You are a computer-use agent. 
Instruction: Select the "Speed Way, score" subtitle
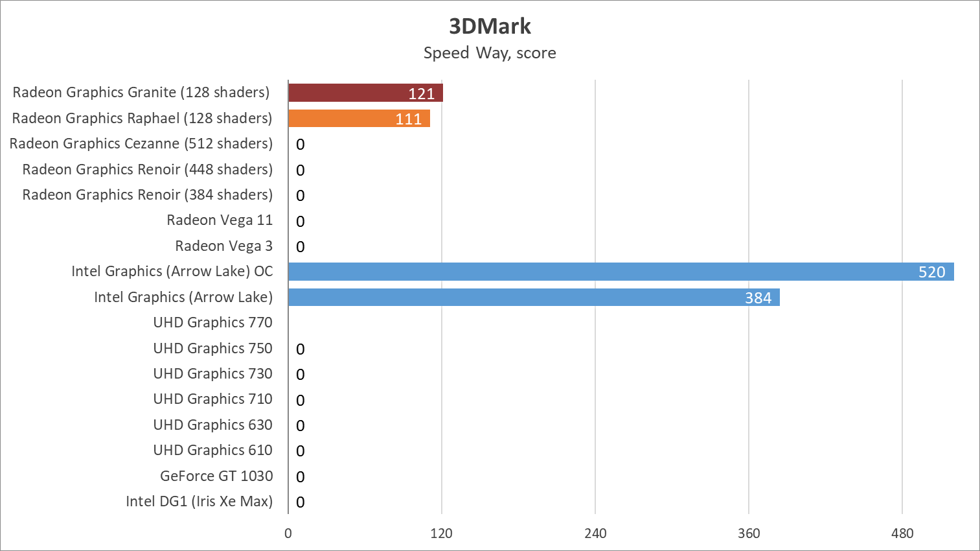[490, 53]
